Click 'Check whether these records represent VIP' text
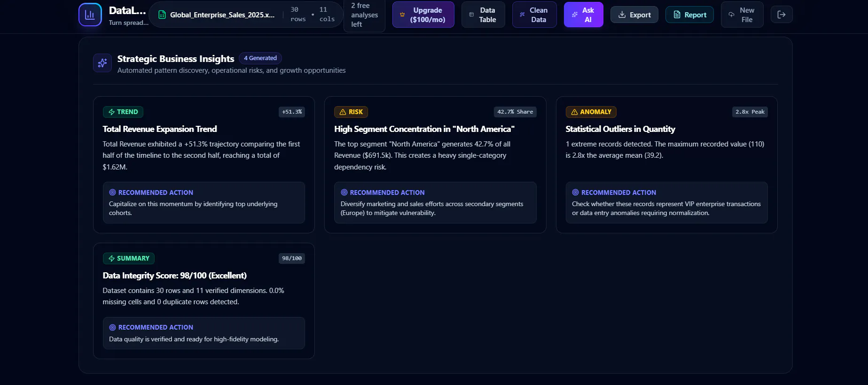 click(666, 208)
